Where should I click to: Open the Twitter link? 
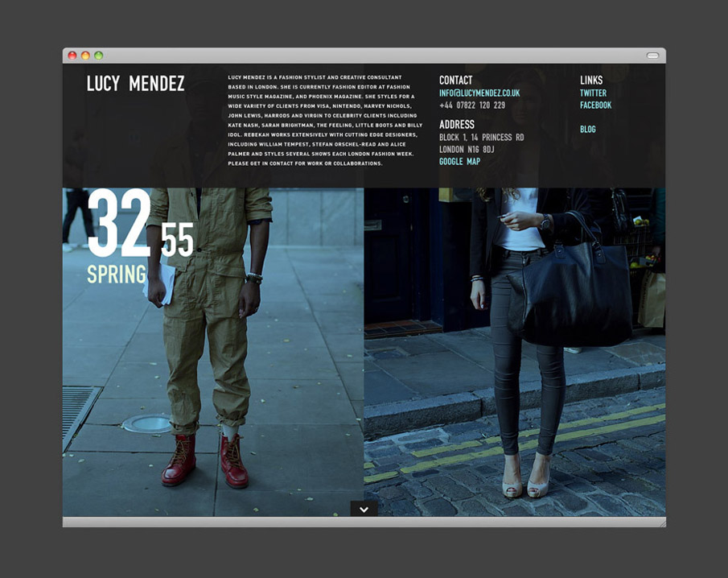[593, 93]
